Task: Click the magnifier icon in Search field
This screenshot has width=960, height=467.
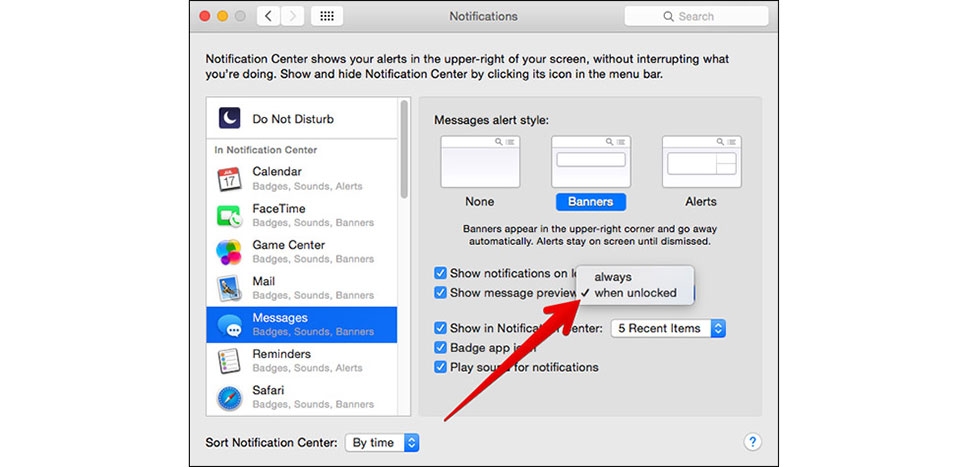Action: pos(669,17)
